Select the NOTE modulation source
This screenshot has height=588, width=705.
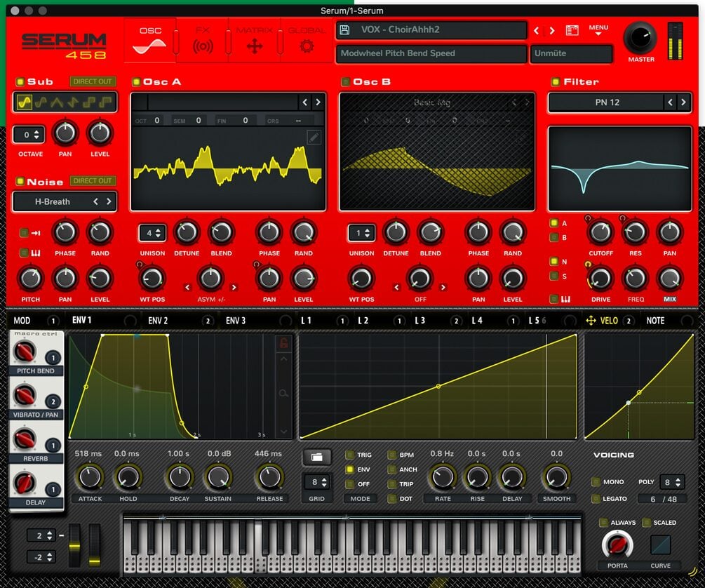pyautogui.click(x=655, y=321)
